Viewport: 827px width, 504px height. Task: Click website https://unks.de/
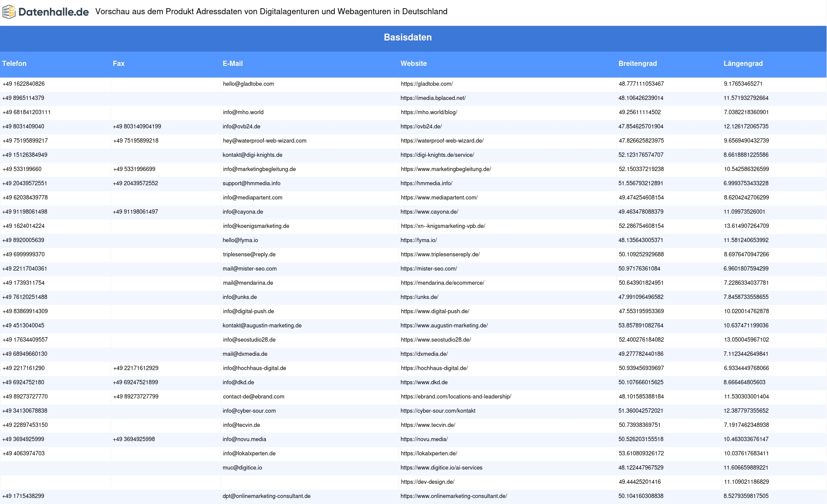click(420, 297)
